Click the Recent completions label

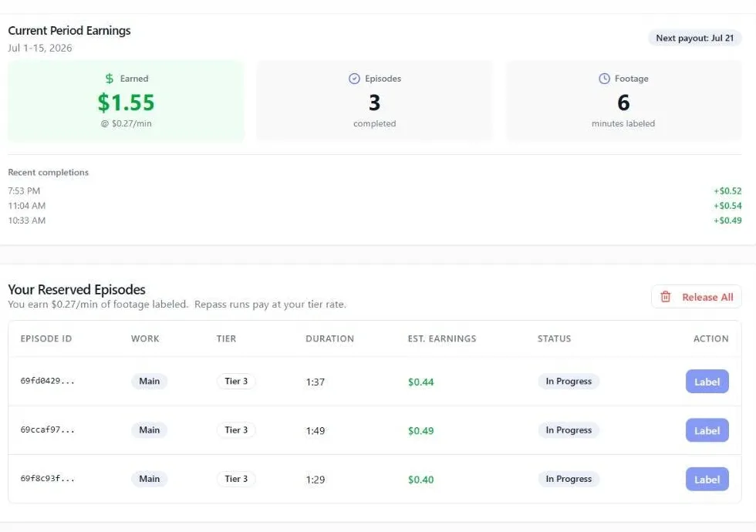48,173
